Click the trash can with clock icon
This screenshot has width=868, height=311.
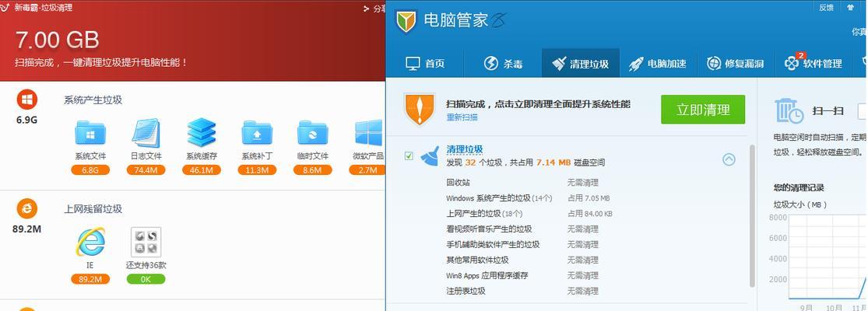[x=789, y=110]
